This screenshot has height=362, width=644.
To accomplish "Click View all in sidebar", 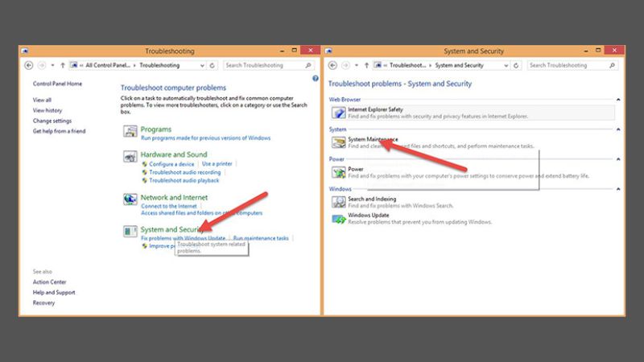I will [x=42, y=100].
